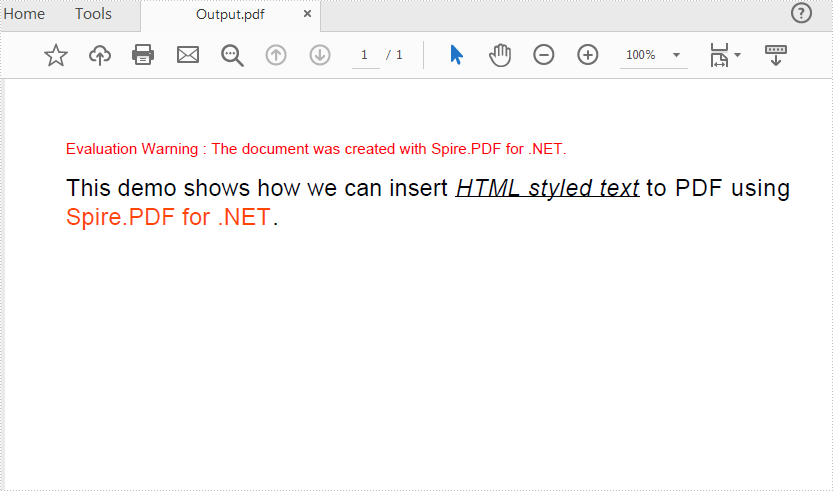This screenshot has width=833, height=491.
Task: Click the orange 'Spire.PDF for .NET' text
Action: pyautogui.click(x=168, y=217)
